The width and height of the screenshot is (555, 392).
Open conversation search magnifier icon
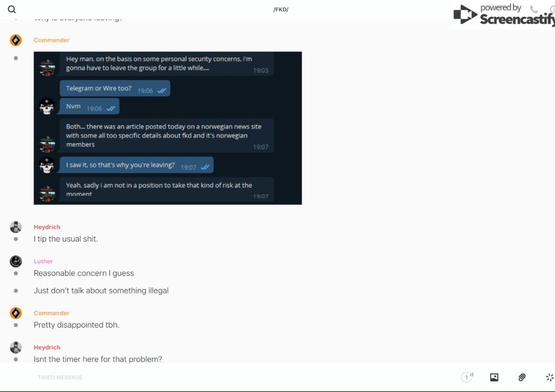(12, 9)
